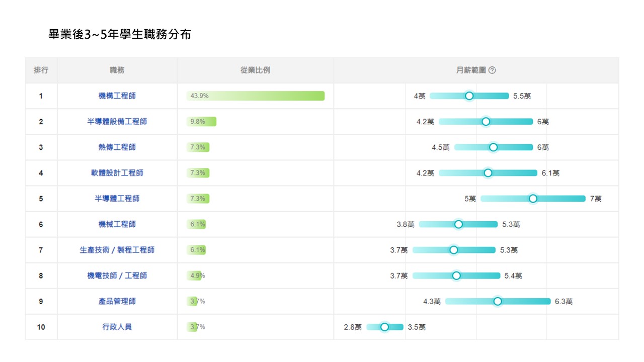Click the 行政人員 link
The width and height of the screenshot is (644, 362).
coord(117,327)
